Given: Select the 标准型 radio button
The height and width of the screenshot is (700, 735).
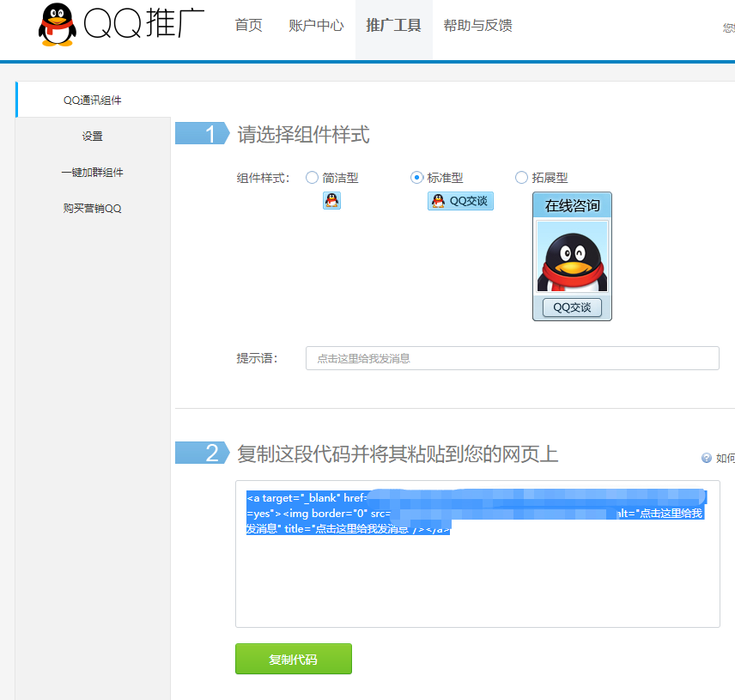Looking at the screenshot, I should pyautogui.click(x=415, y=177).
